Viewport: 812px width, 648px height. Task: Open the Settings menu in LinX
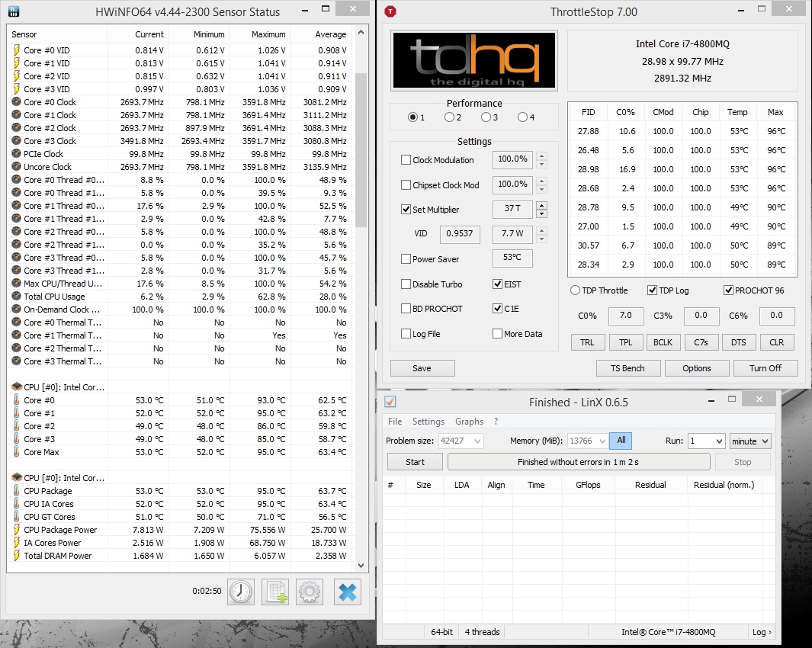(428, 421)
